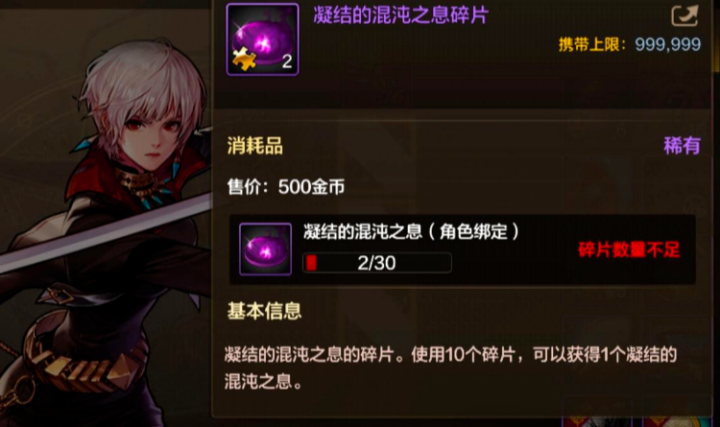
Task: Click the 2/30 fragment progress bar
Action: 377,263
